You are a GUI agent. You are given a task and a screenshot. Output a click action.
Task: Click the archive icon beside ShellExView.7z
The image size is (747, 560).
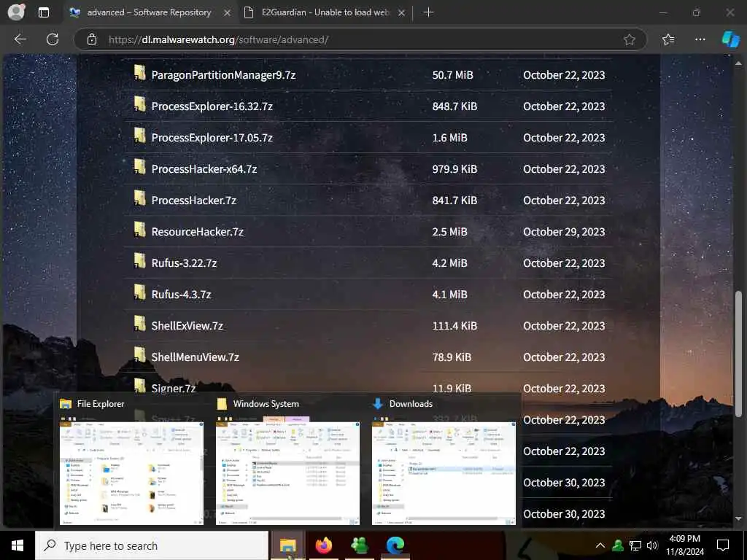[139, 324]
